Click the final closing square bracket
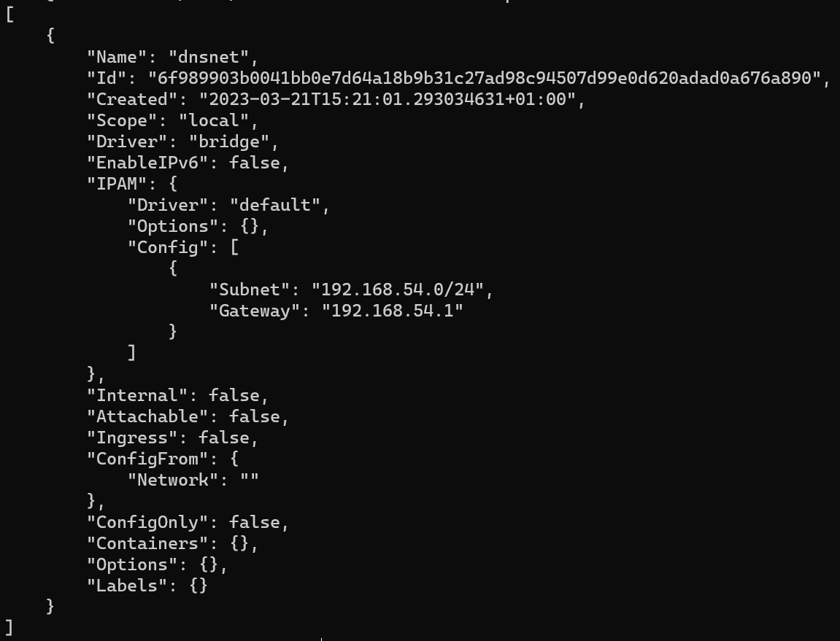Image resolution: width=840 pixels, height=641 pixels. coord(9,627)
